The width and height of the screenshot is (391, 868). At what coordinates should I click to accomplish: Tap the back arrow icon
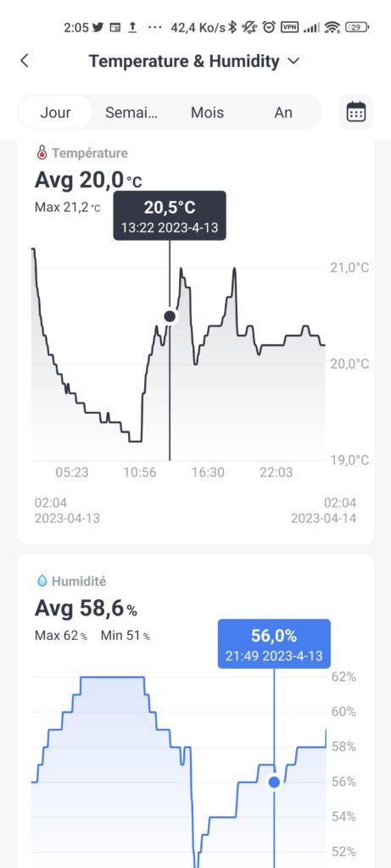25,61
